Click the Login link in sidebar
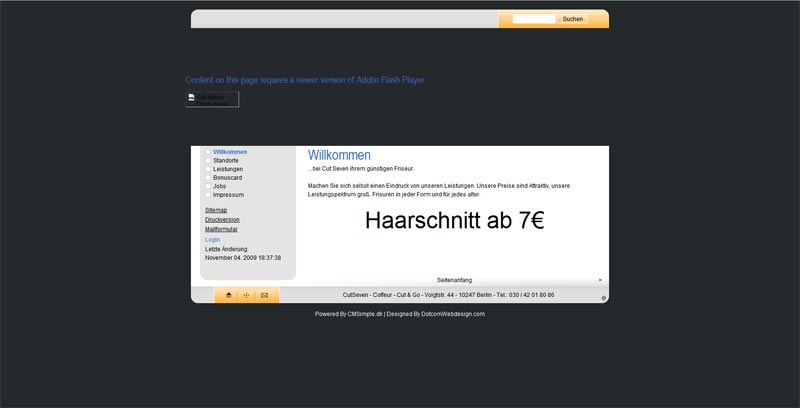 click(212, 240)
